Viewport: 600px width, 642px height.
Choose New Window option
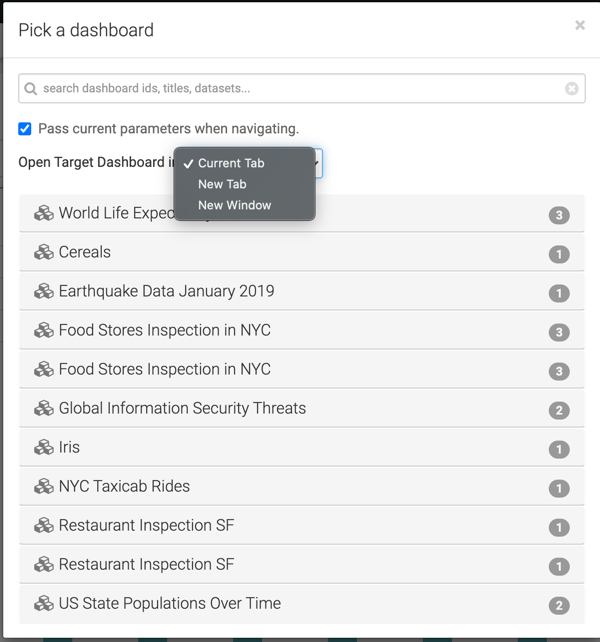(234, 205)
